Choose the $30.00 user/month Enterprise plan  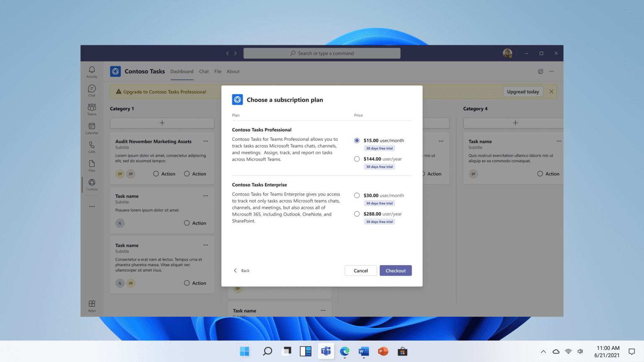coord(357,195)
